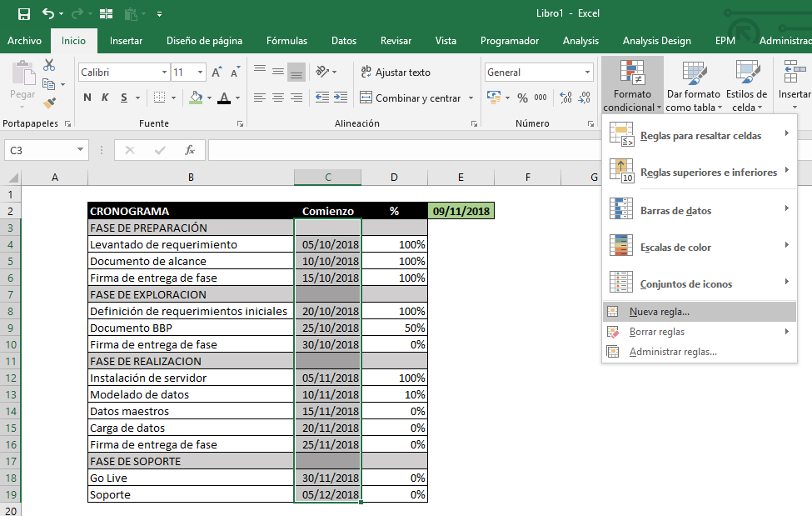Toggle Ajustar texto wrapping

pyautogui.click(x=396, y=73)
